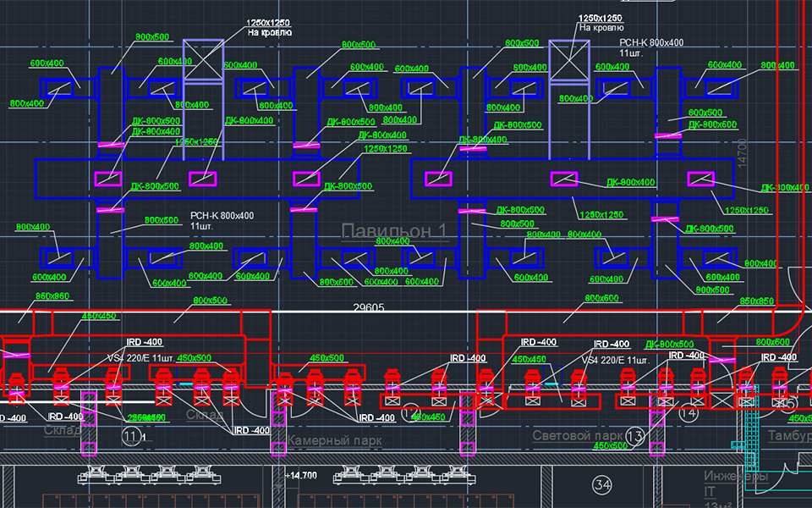
Task: Click the Инженеры IT room label
Action: coord(734,484)
